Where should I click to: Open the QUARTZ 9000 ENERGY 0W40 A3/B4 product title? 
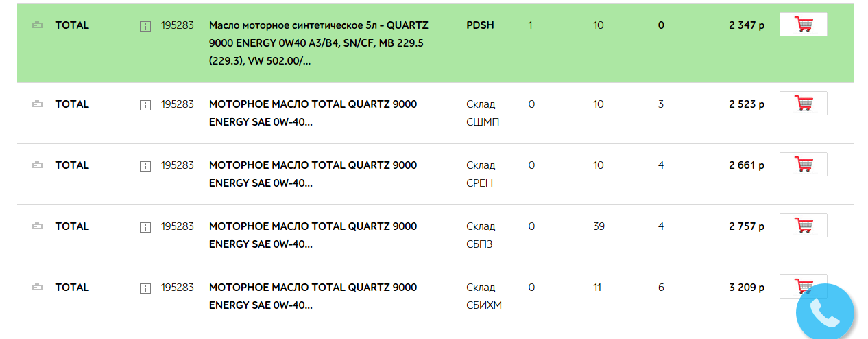click(319, 43)
